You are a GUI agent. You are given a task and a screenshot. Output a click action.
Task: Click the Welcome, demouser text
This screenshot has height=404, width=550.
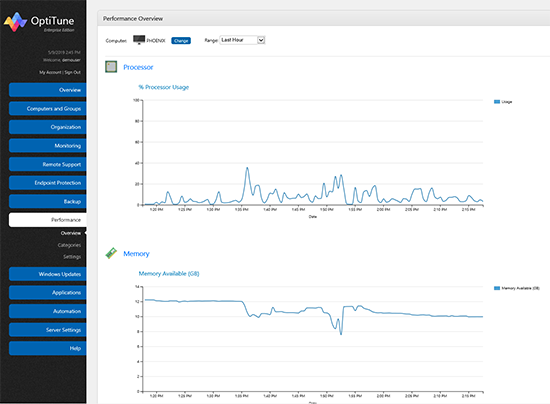[x=62, y=60]
